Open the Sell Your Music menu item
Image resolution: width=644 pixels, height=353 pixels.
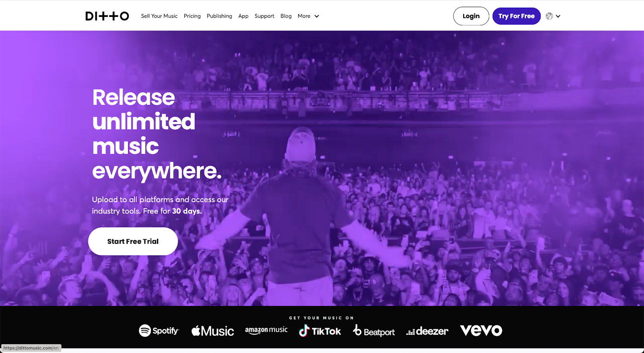[159, 16]
